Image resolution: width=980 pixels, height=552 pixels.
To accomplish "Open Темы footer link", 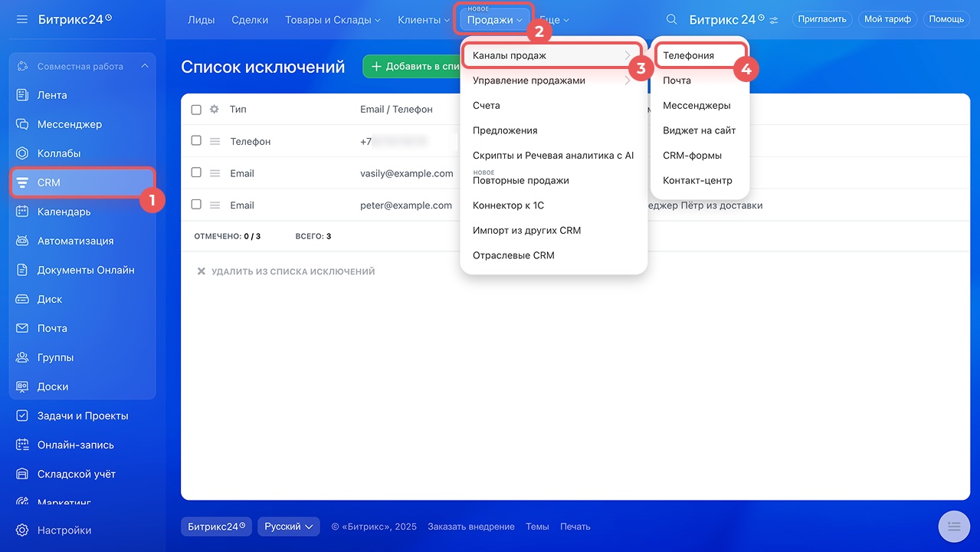I will [537, 527].
